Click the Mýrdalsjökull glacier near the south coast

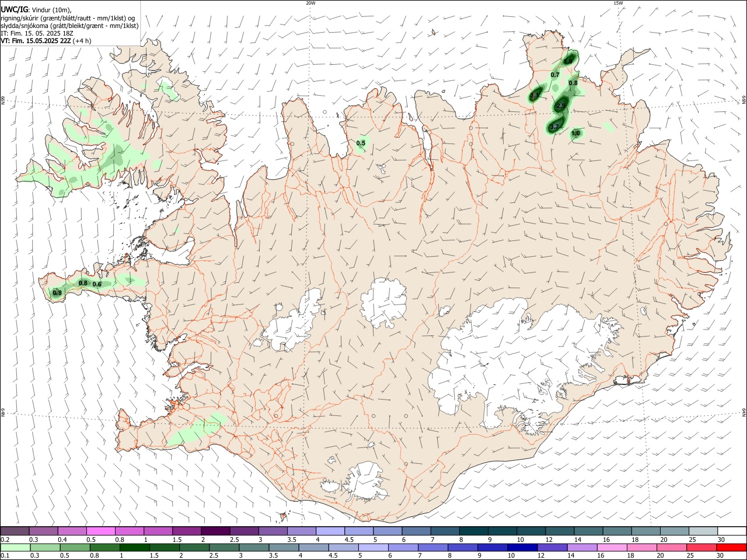coord(365,481)
